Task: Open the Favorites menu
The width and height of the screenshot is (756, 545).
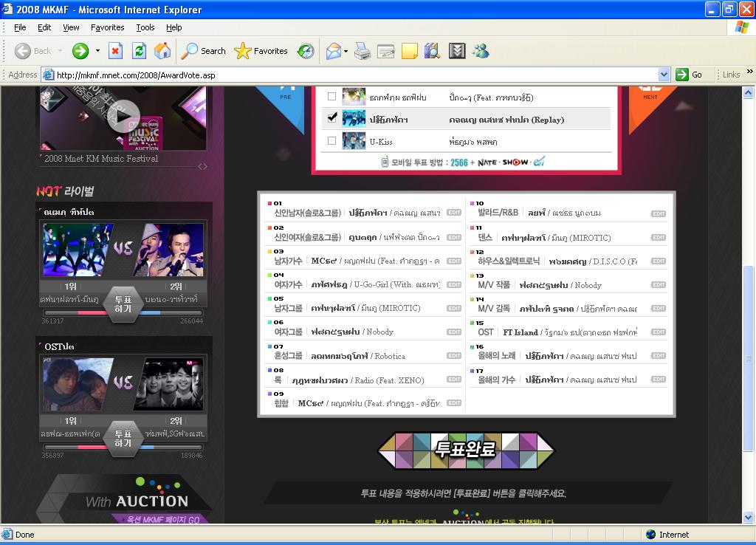Action: click(x=108, y=27)
